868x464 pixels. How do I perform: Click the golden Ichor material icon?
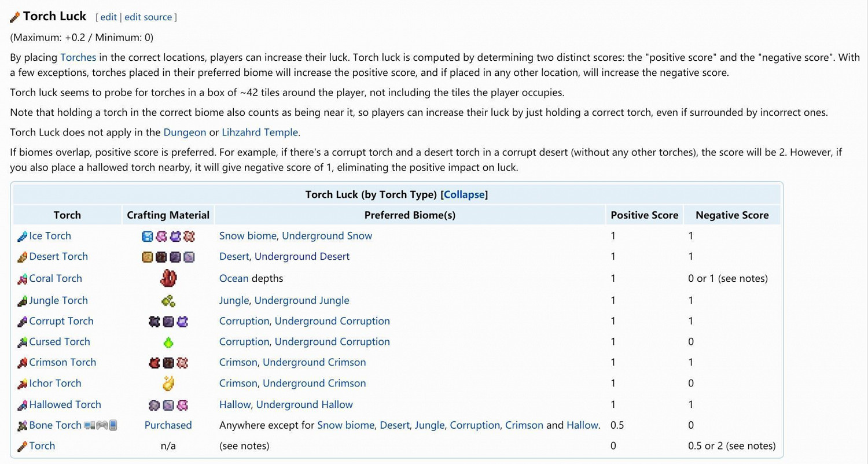tap(168, 383)
